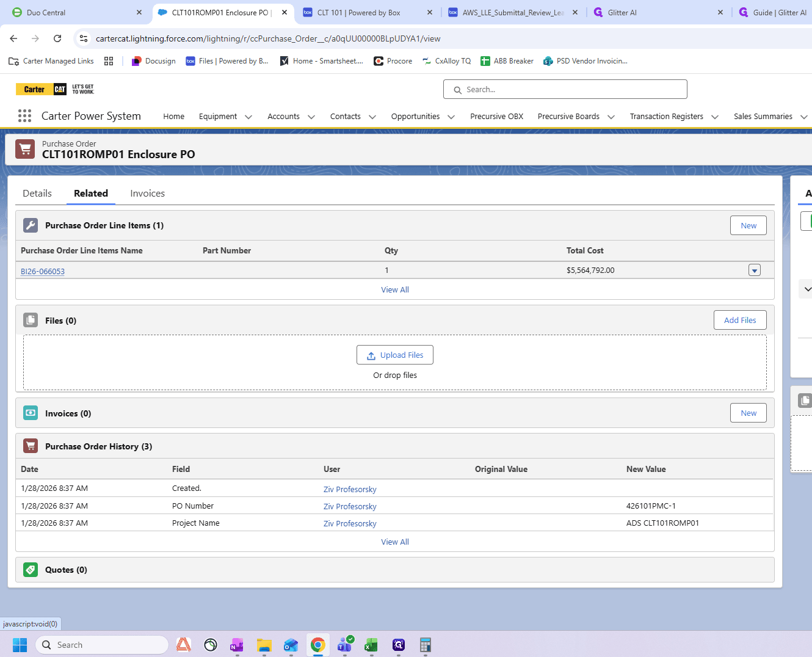Screen dimensions: 812x657
Task: Open Microsoft Teams from the taskbar
Action: [x=345, y=645]
